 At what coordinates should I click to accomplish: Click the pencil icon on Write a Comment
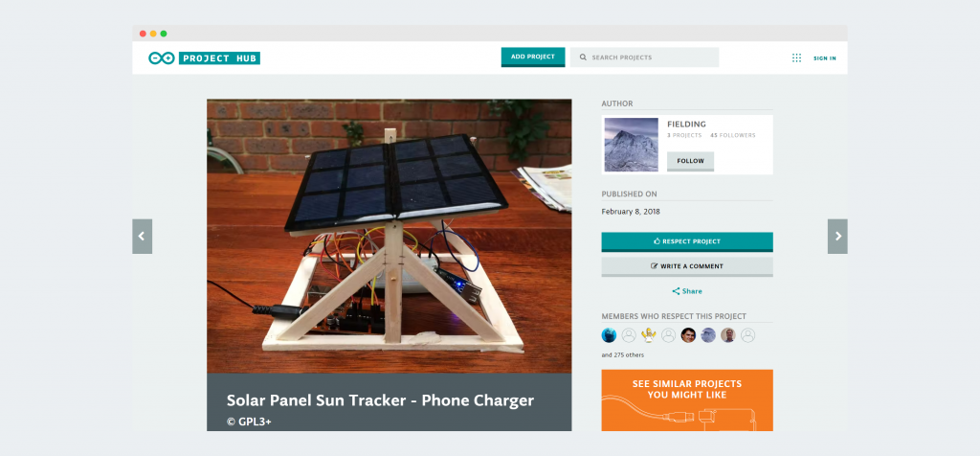click(x=655, y=266)
